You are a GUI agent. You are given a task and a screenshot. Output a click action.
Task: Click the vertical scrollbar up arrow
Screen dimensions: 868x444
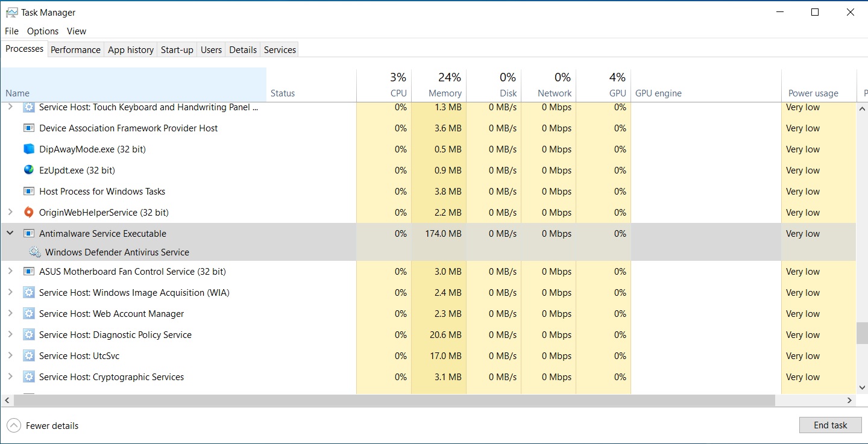(862, 108)
